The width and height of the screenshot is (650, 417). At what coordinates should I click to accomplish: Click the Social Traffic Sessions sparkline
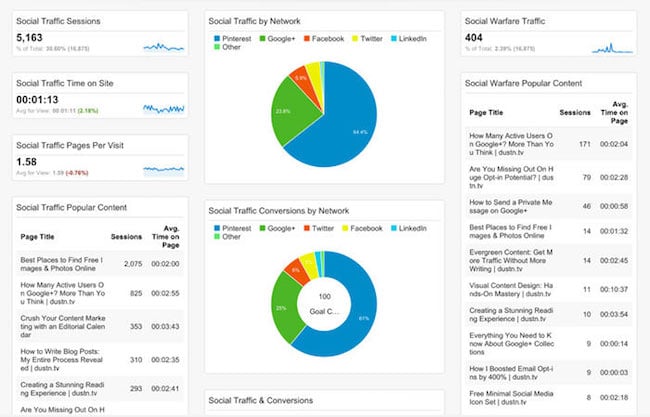point(163,47)
